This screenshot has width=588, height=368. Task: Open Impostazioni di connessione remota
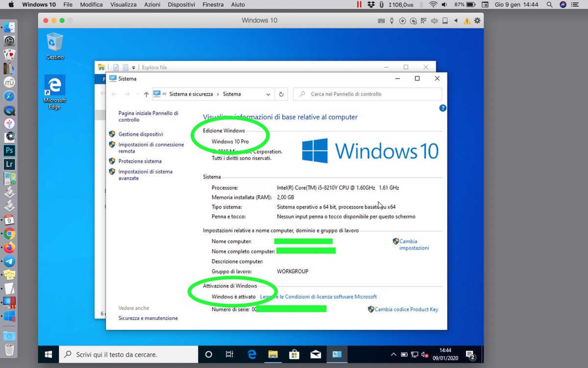click(x=151, y=148)
